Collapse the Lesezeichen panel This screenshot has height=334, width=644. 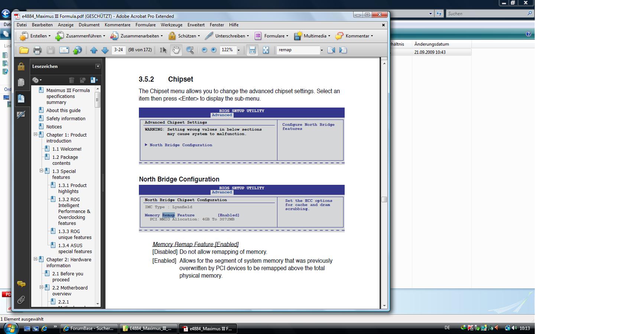[x=98, y=66]
